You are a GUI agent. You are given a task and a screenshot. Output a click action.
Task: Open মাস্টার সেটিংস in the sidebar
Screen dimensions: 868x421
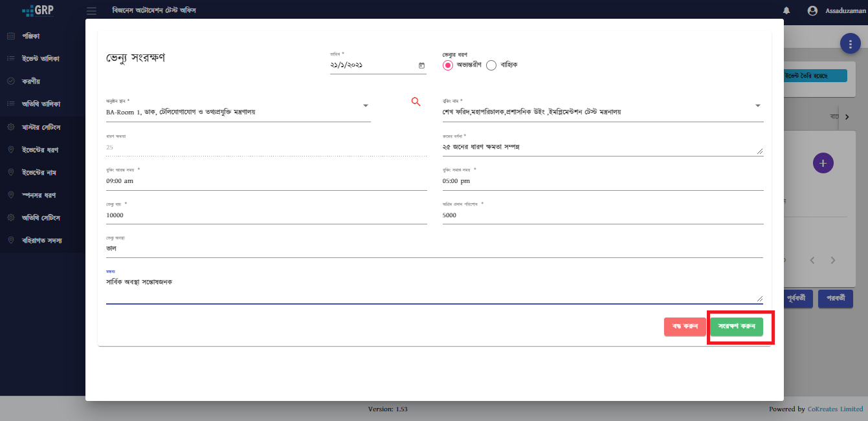pyautogui.click(x=43, y=127)
